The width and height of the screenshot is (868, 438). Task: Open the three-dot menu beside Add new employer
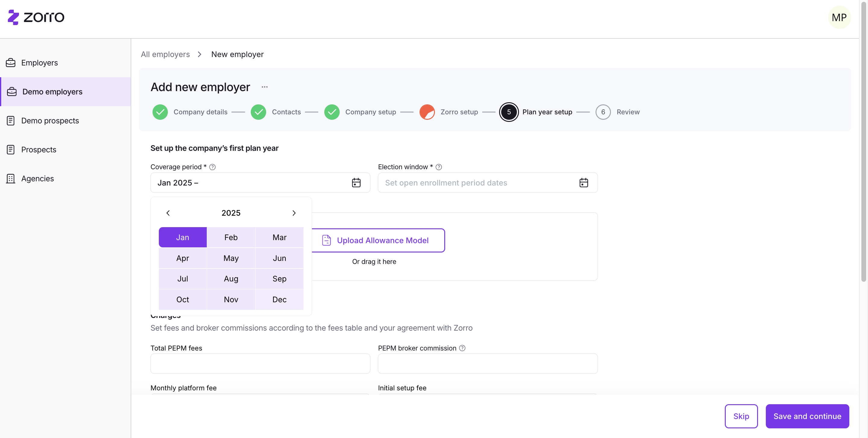pyautogui.click(x=265, y=87)
